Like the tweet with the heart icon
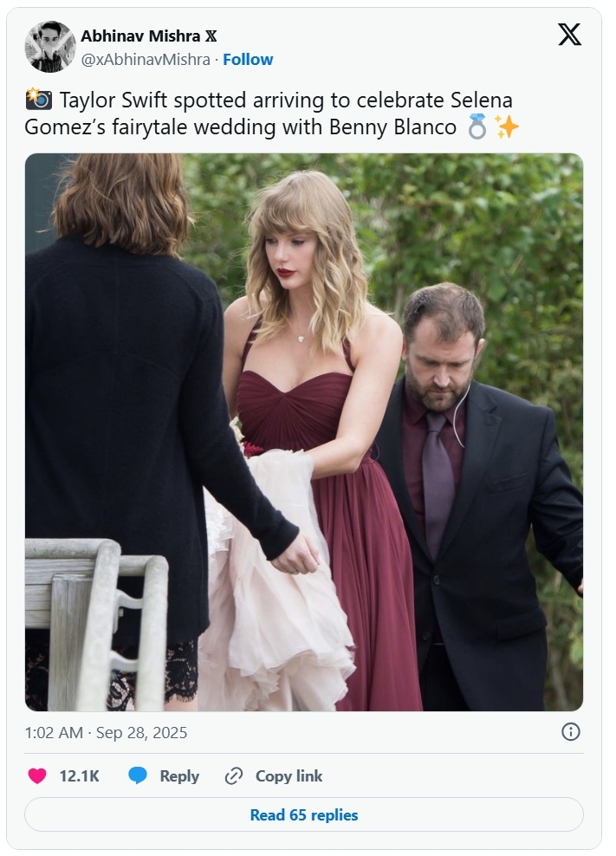This screenshot has width=616, height=856. click(x=37, y=776)
